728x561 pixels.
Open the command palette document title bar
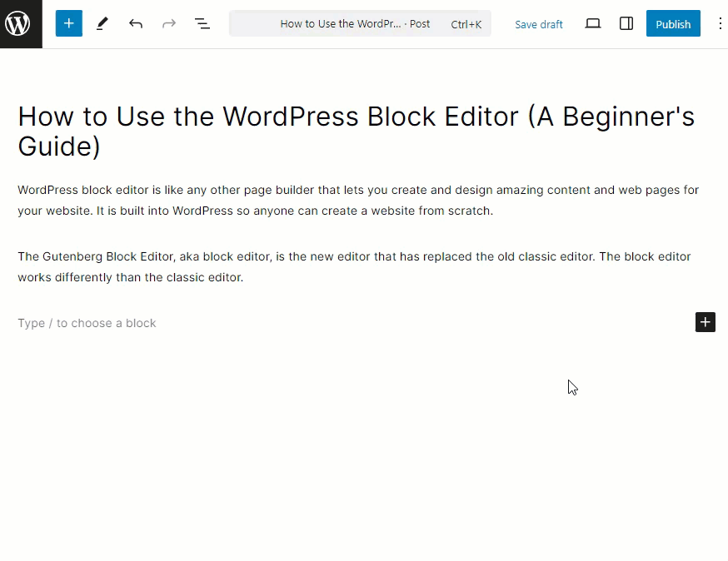click(360, 23)
